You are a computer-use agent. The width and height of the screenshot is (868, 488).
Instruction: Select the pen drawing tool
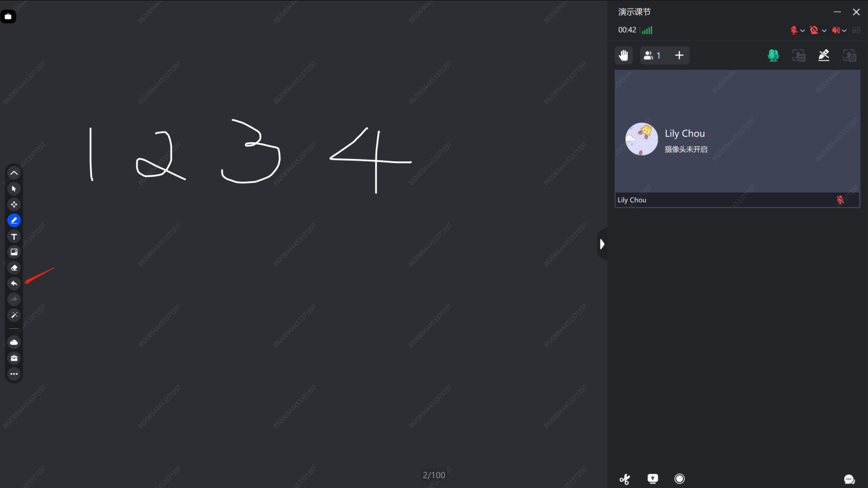(x=14, y=220)
